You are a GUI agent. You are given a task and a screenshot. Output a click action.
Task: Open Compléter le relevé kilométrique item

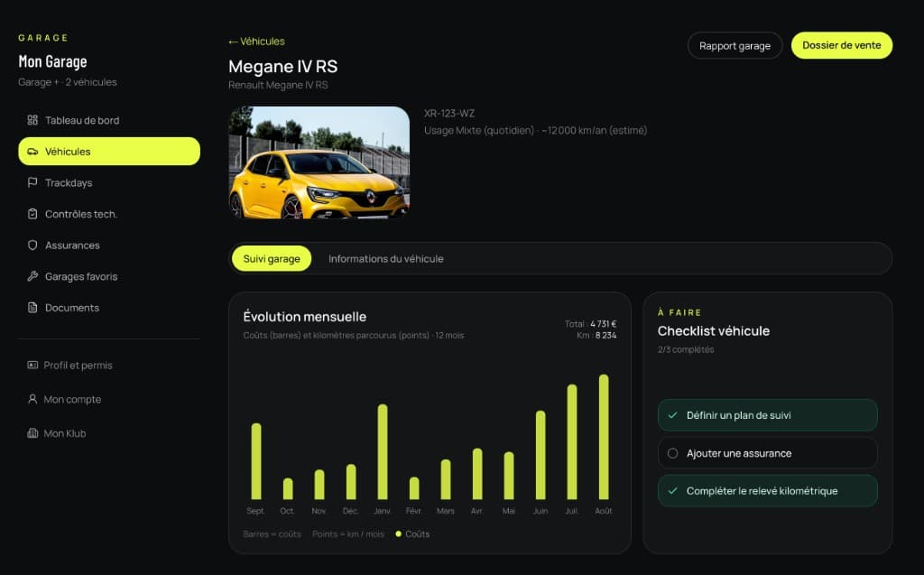coord(767,491)
